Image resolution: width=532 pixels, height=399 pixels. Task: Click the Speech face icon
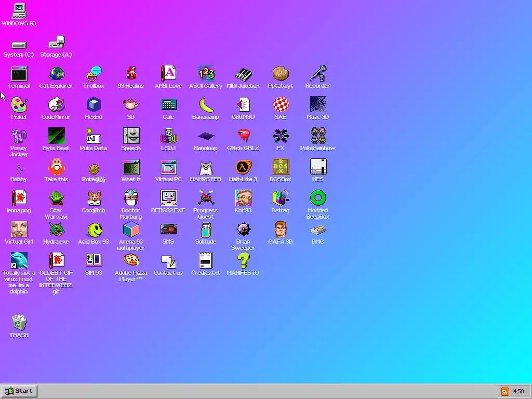pos(131,136)
